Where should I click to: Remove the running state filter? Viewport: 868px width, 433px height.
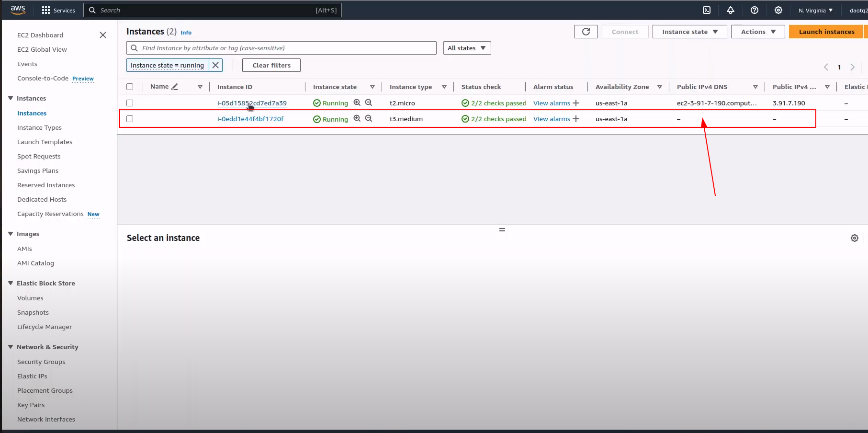point(215,65)
